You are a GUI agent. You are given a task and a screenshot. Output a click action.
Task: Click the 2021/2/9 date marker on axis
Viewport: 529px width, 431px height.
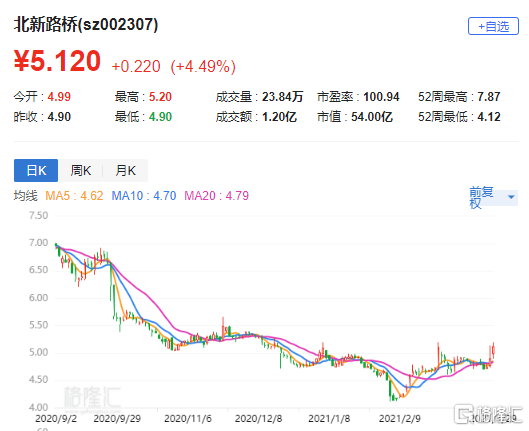click(400, 419)
